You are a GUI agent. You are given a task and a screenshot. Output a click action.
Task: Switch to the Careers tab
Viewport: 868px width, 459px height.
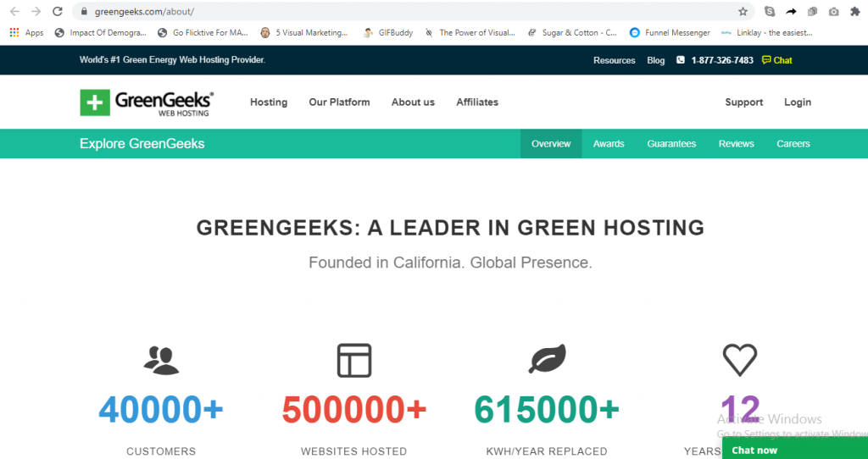click(793, 144)
